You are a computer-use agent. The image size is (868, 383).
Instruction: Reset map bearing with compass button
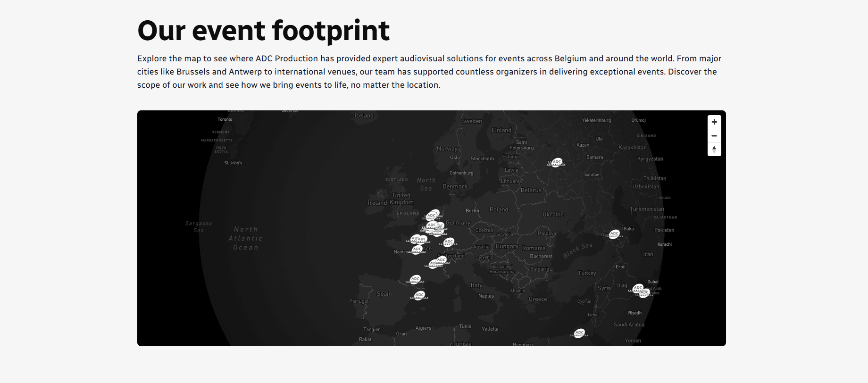click(714, 150)
